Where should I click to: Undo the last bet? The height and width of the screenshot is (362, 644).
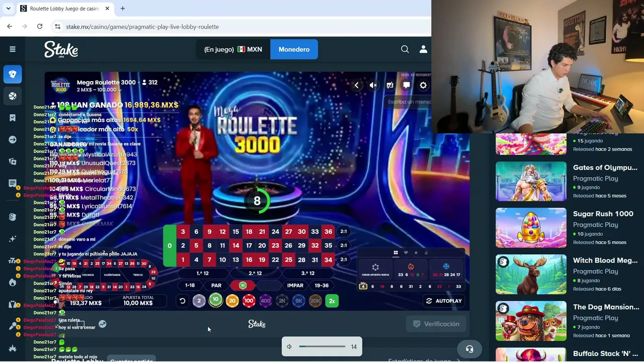[183, 301]
